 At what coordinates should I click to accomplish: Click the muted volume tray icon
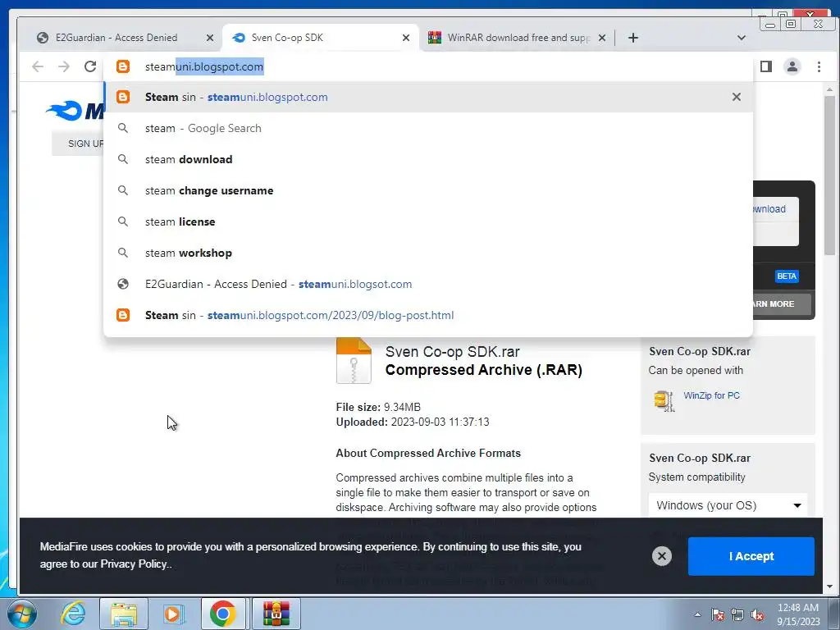757,614
